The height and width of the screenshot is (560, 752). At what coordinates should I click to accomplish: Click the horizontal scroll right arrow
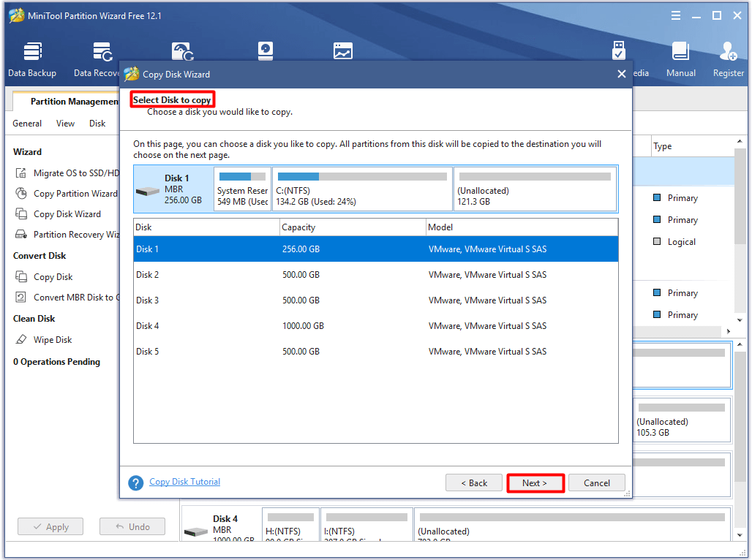728,331
